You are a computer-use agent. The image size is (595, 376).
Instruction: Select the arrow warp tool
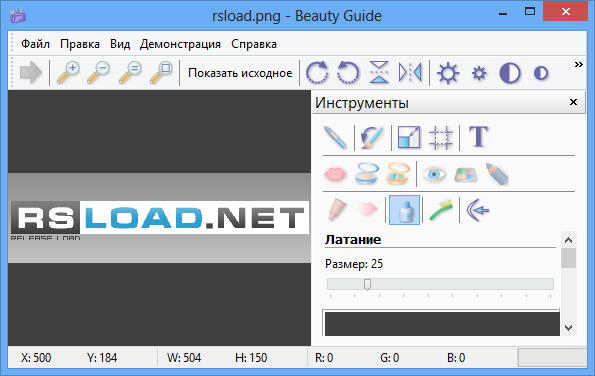point(478,209)
